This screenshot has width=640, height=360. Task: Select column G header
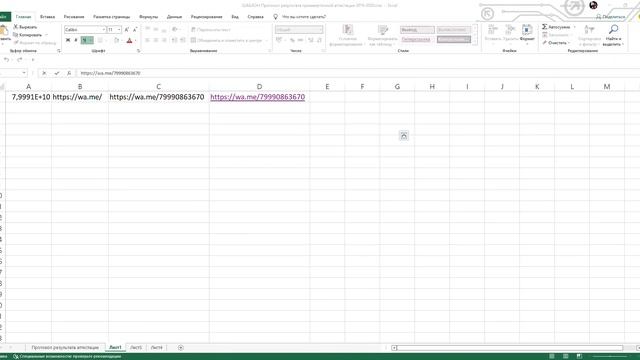click(x=397, y=87)
